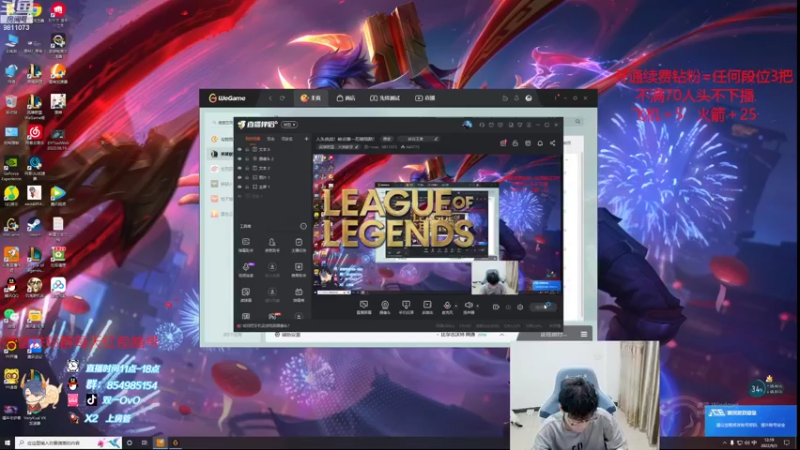Screen dimensions: 800x450
Task: Open streaming app settings gear icon
Action: 520,307
